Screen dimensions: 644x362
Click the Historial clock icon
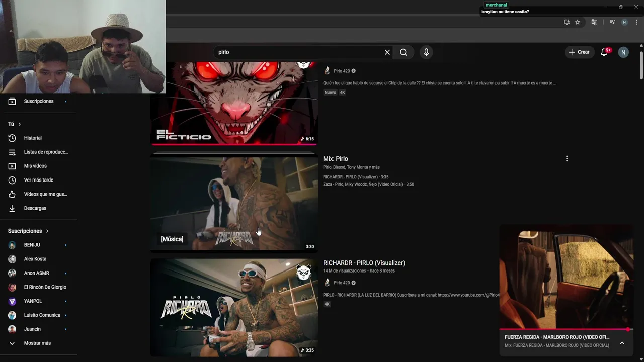pyautogui.click(x=12, y=138)
